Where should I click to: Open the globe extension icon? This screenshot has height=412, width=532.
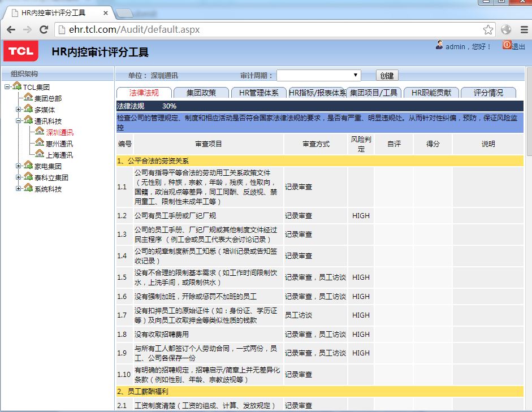[506, 29]
